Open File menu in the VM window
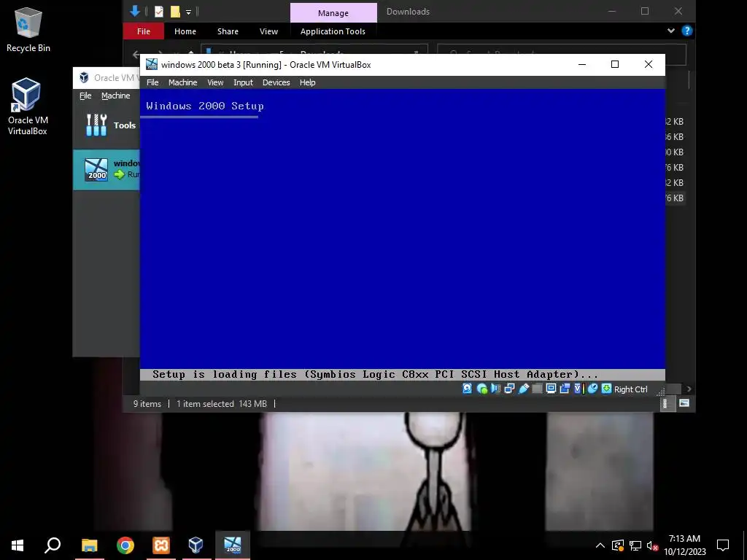The width and height of the screenshot is (747, 560). point(152,82)
